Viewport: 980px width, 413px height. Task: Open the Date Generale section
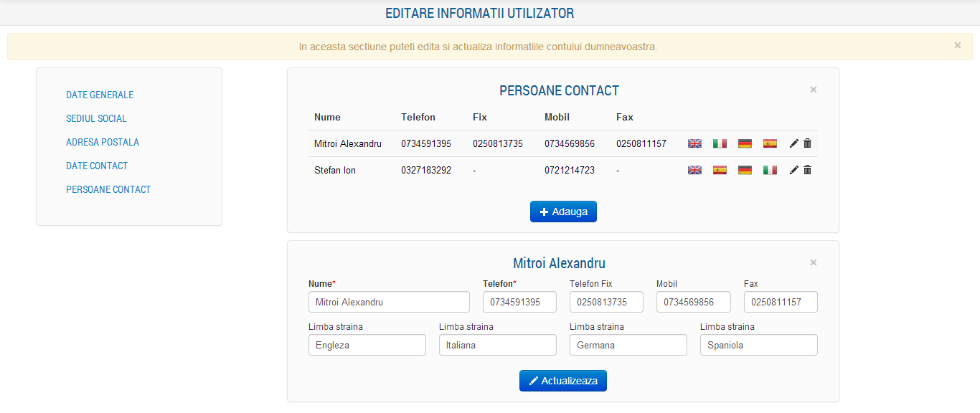(100, 95)
